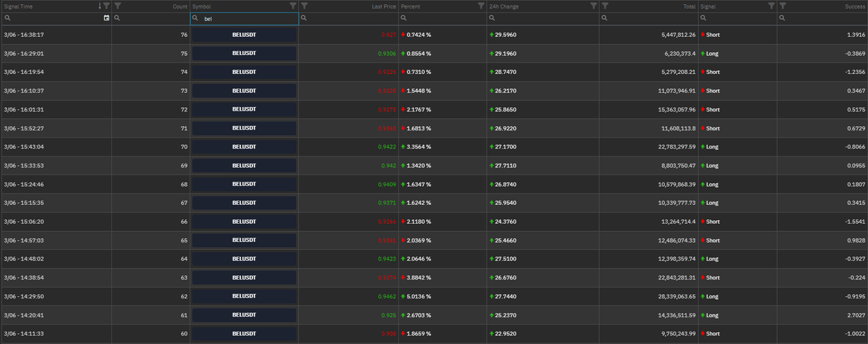Select the success value '-1.5541'
Viewport: 868px width, 344px height.
[x=855, y=222]
